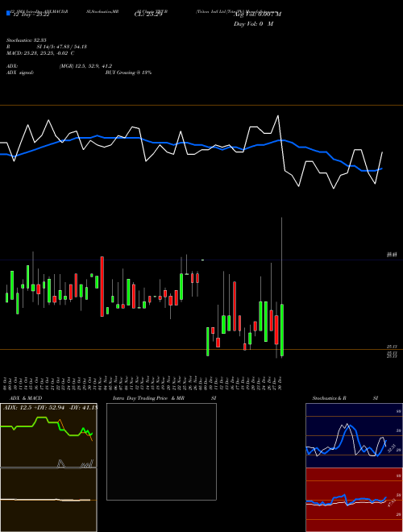The image size is (403, 532).
Task: Click the MACD lower sub-panel
Action: [x=48, y=500]
